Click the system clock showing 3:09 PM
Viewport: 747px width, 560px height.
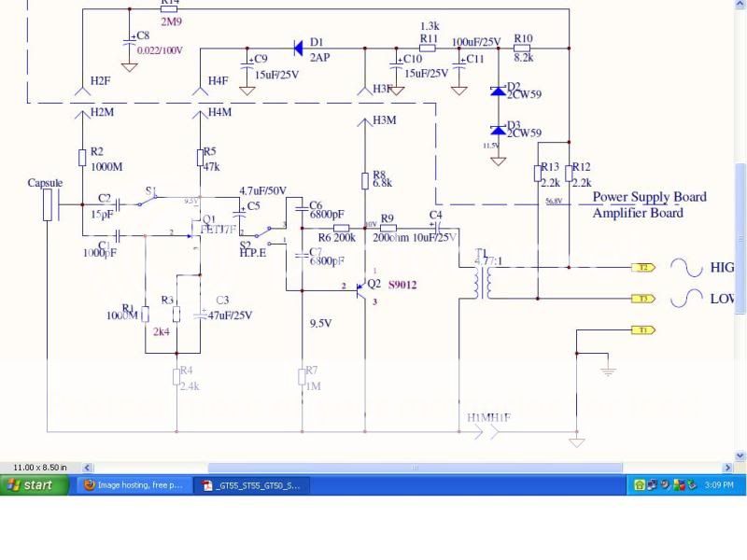coord(719,485)
